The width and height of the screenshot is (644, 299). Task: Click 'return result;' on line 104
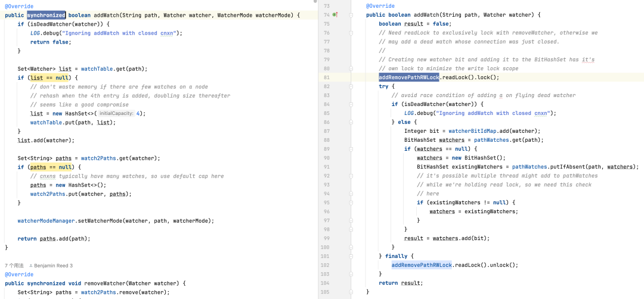(x=401, y=283)
